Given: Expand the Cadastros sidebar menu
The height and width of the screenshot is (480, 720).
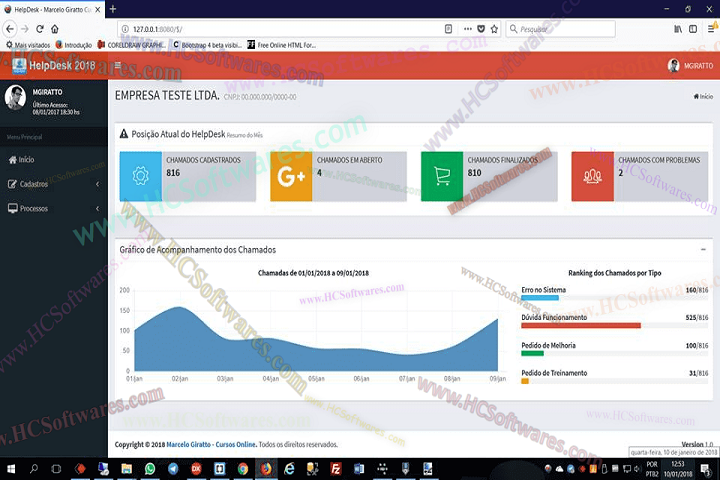Looking at the screenshot, I should [54, 184].
